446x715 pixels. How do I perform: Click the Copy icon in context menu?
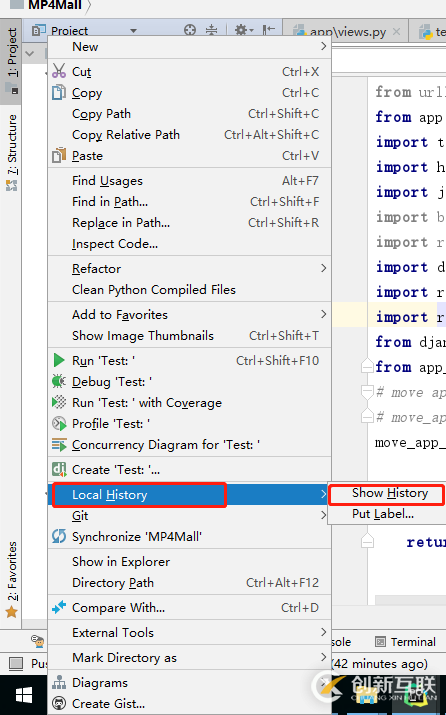click(x=59, y=93)
